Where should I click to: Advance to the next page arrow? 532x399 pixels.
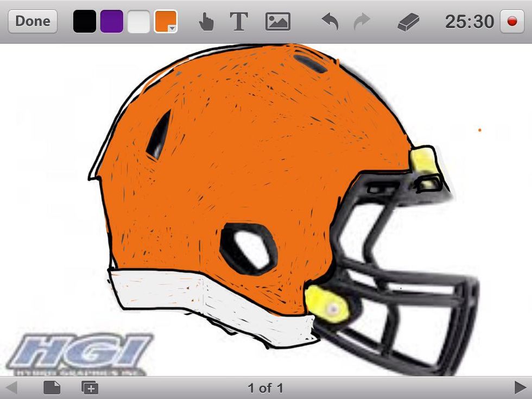[x=520, y=388]
